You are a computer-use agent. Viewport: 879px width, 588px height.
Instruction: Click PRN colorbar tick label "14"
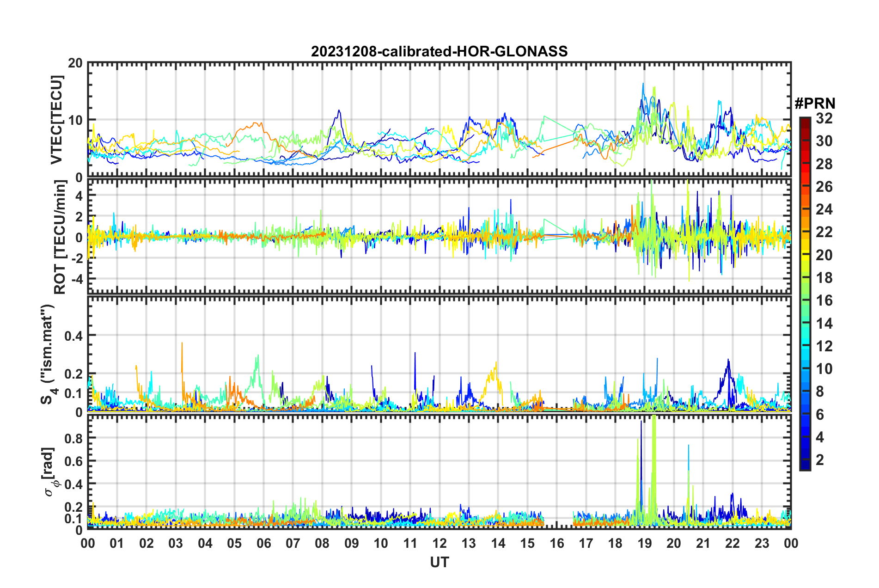(x=824, y=324)
